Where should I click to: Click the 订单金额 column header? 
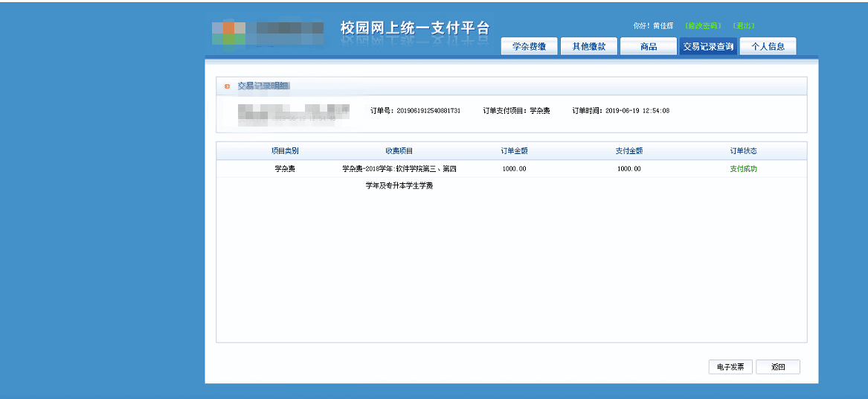coord(514,151)
